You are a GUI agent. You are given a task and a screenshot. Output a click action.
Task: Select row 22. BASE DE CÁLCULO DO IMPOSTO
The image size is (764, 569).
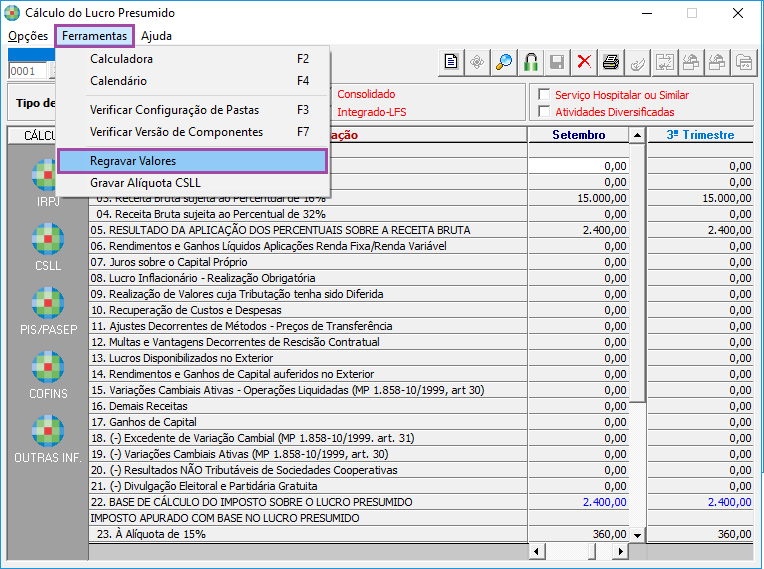[308, 502]
